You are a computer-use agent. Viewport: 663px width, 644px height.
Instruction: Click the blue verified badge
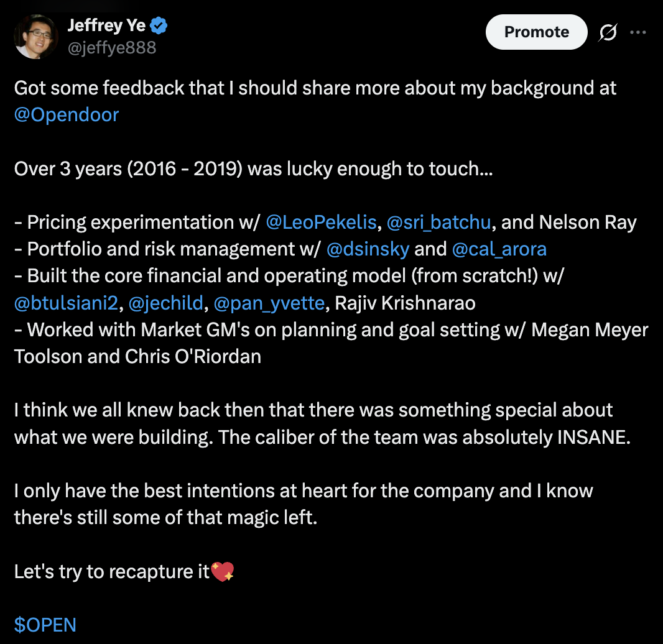[x=159, y=26]
